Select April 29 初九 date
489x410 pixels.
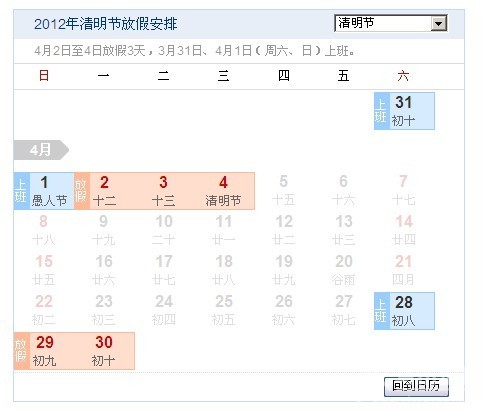point(45,351)
